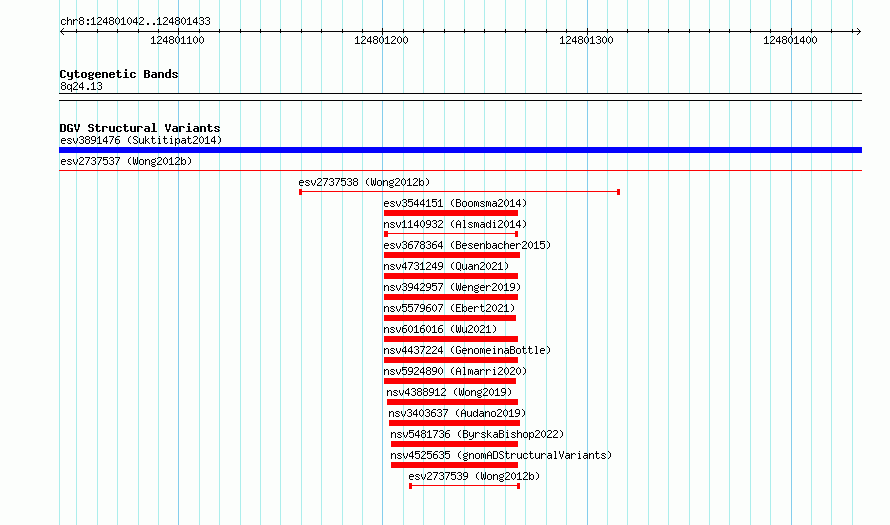The height and width of the screenshot is (525, 890).
Task: Open nsv3942957 (Wenger2019) variant label
Action: click(x=452, y=287)
